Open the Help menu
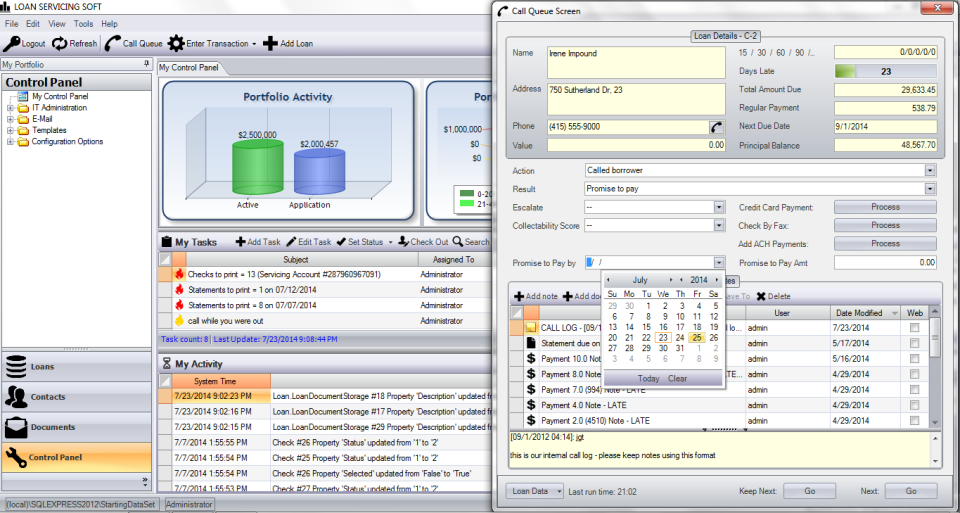The height and width of the screenshot is (513, 960). (110, 24)
